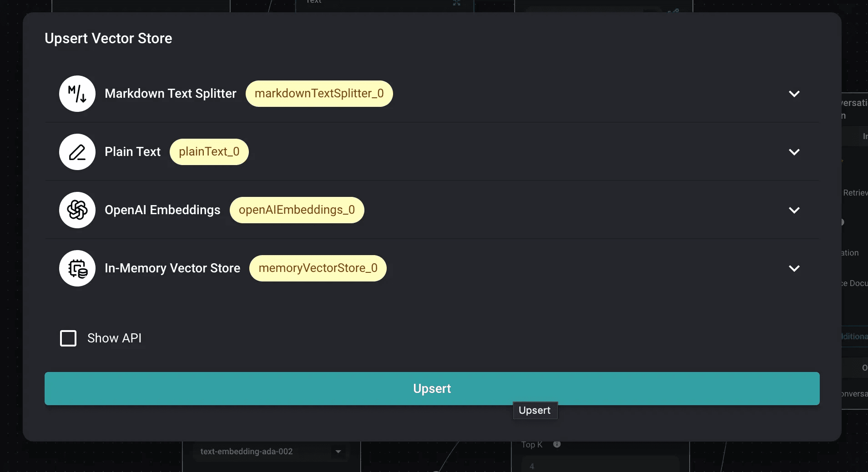Expand the In-Memory Vector Store row chevron
This screenshot has height=472, width=868.
click(x=794, y=268)
